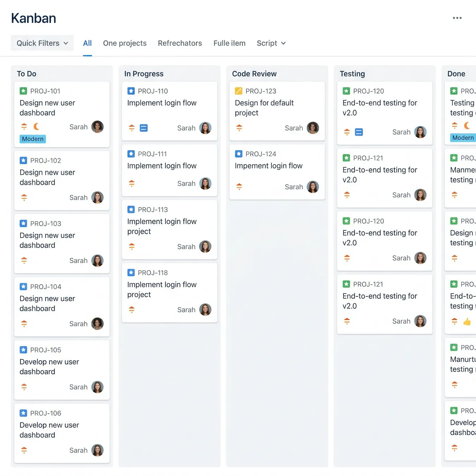Screen dimensions: 476x476
Task: Click the issue type icon on PROJ-104
Action: 23,287
